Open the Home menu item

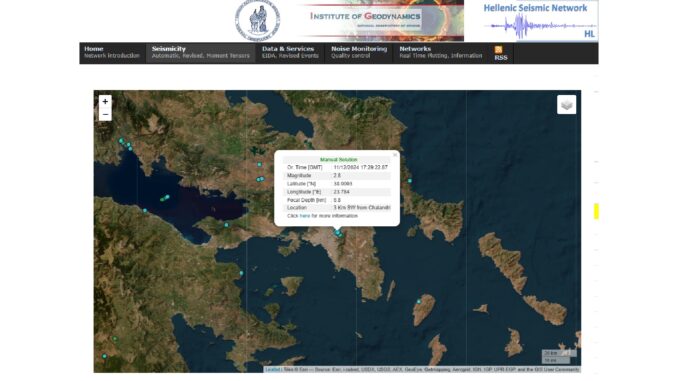(112, 52)
